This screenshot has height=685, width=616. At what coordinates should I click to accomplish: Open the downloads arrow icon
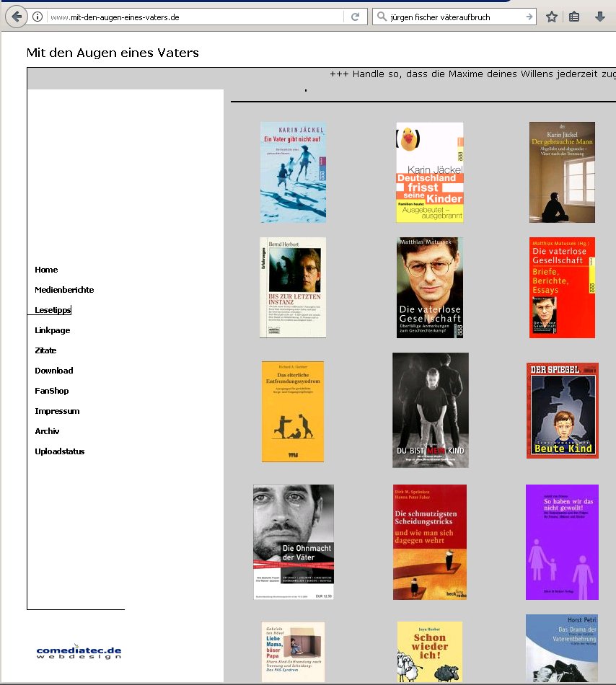599,17
